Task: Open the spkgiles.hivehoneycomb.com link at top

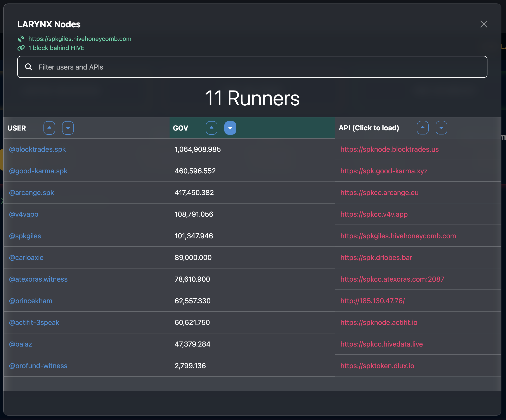Action: tap(80, 39)
